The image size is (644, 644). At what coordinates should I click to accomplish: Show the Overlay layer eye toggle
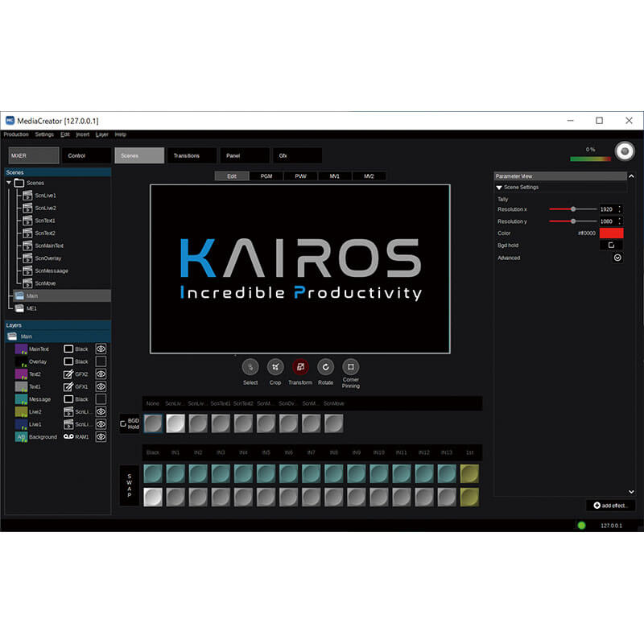click(101, 361)
